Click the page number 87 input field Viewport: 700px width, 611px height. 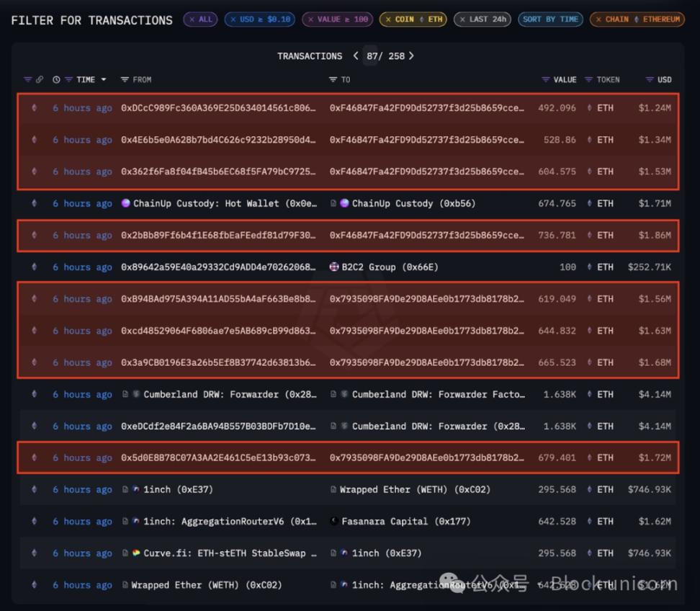click(370, 56)
